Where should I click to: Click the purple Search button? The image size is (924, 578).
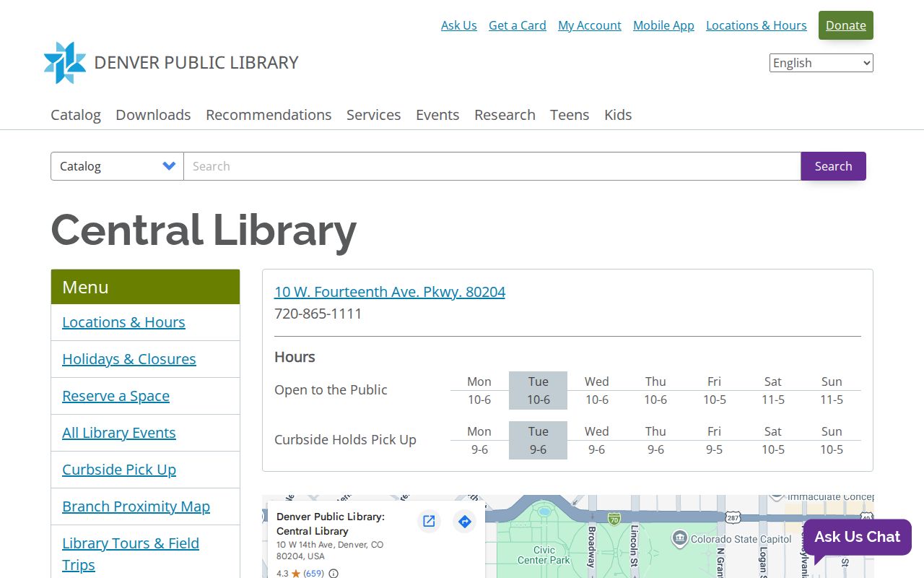(x=834, y=166)
